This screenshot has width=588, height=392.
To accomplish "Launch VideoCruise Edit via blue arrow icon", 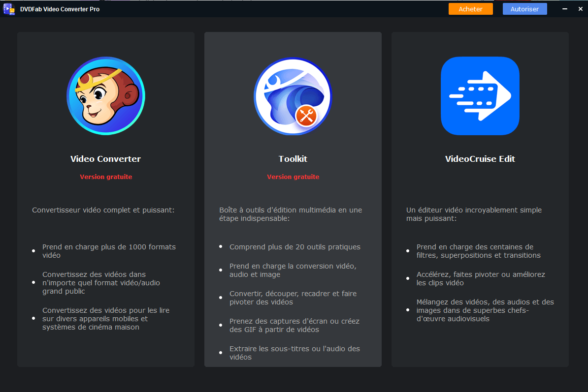I will [480, 96].
